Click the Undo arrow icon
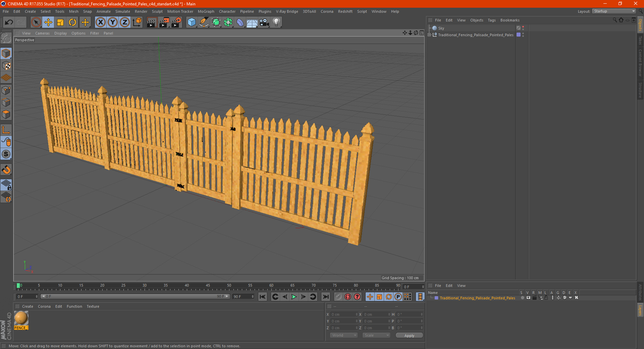 click(x=9, y=22)
